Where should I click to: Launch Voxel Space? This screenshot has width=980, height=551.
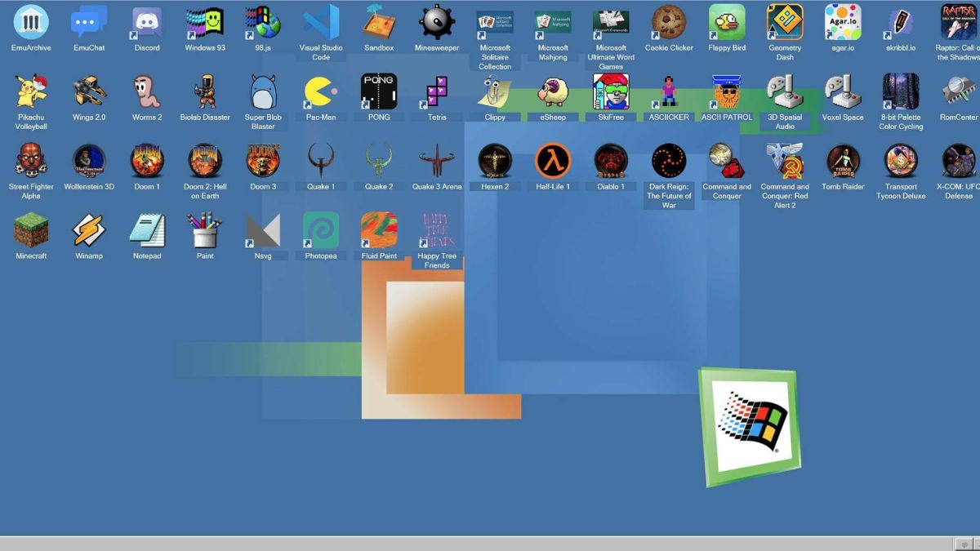[x=843, y=91]
